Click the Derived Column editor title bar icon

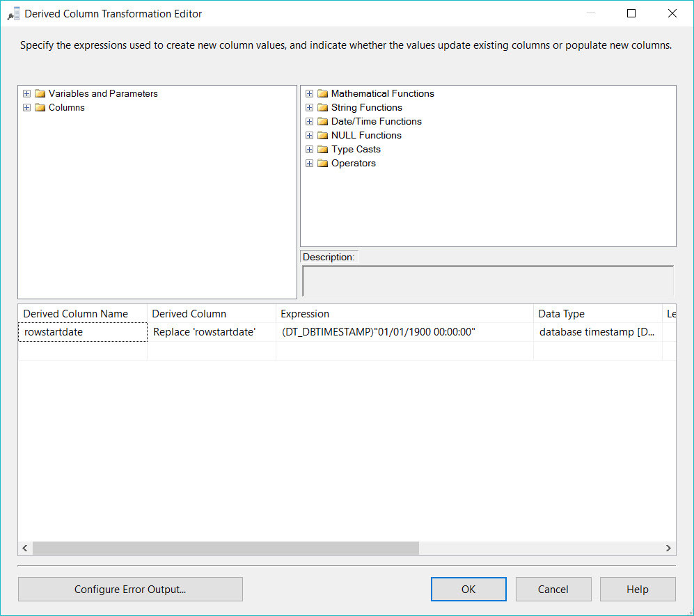pyautogui.click(x=13, y=13)
